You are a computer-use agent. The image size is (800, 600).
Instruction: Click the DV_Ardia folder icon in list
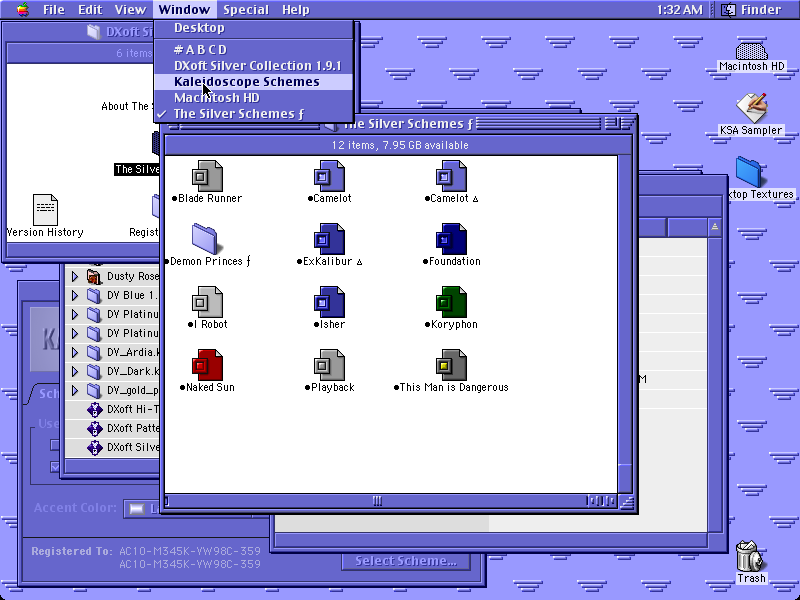point(94,352)
